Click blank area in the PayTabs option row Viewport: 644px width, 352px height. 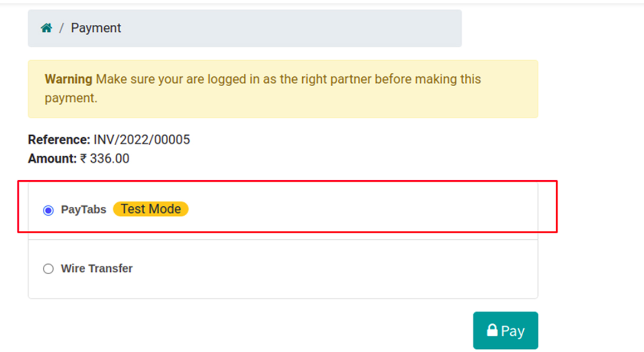pyautogui.click(x=362, y=210)
